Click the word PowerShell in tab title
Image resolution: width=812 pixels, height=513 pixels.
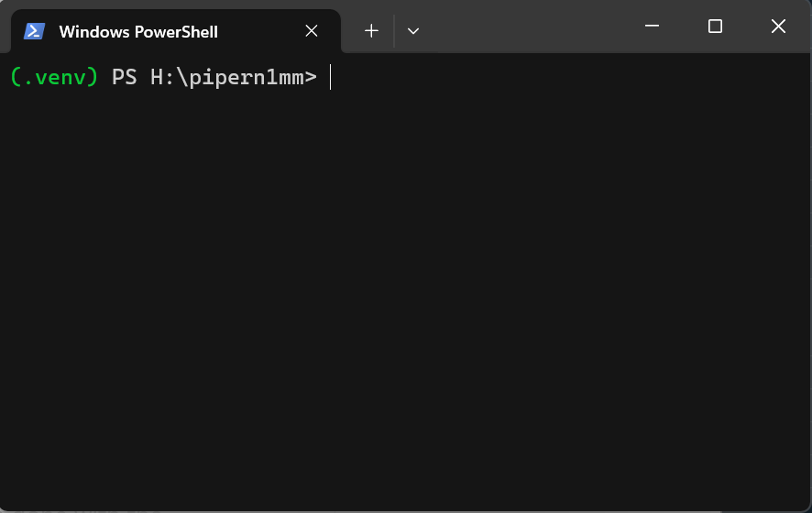click(176, 32)
